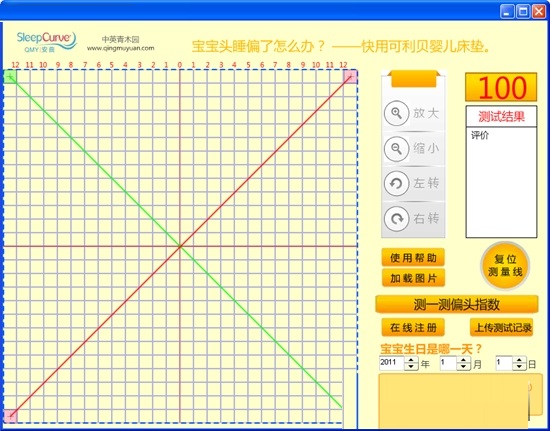
Task: Select the green handle at top-left corner
Action: [10, 76]
